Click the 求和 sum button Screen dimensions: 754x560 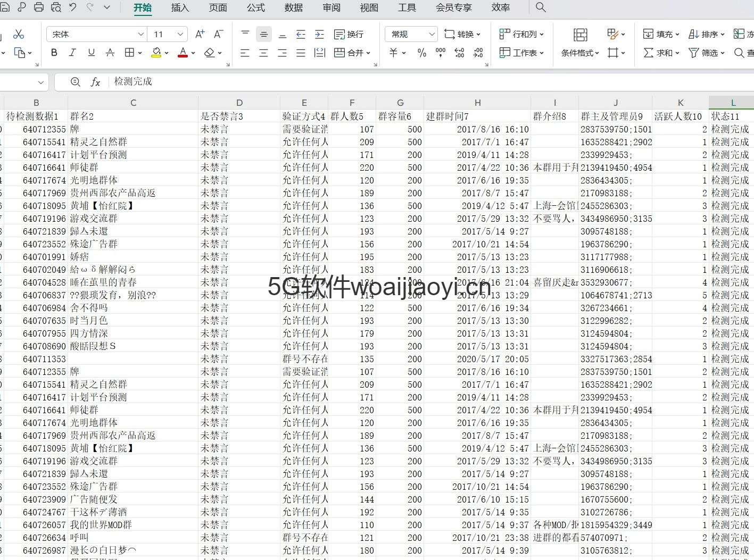pos(661,53)
